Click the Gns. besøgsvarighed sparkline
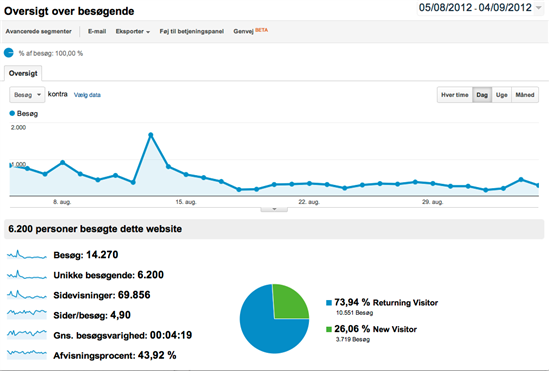The image size is (549, 371). click(27, 334)
